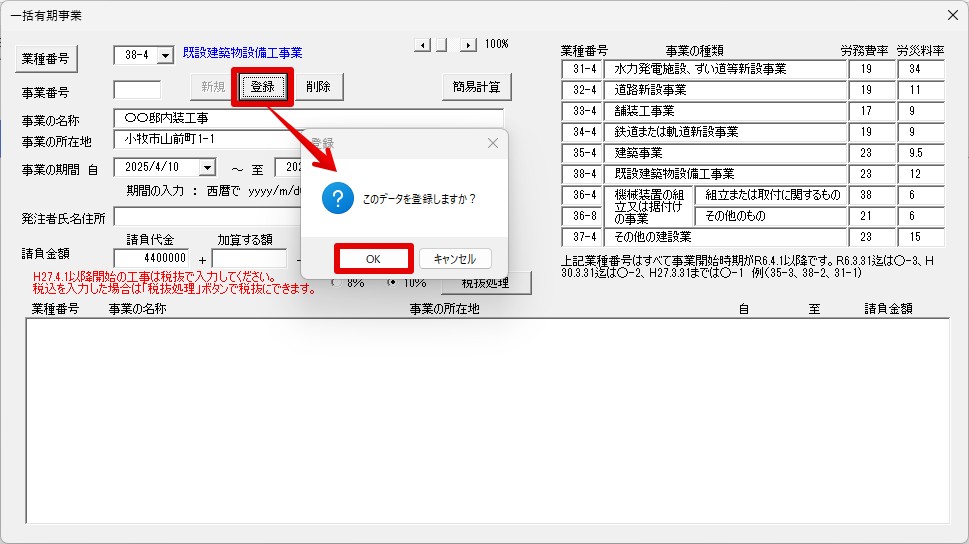Confirm registration with the OK button

[x=373, y=258]
